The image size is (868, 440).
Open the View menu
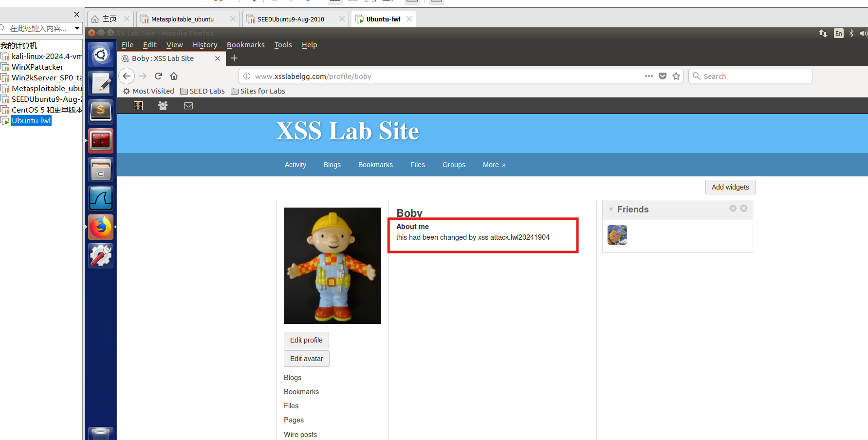coord(174,45)
